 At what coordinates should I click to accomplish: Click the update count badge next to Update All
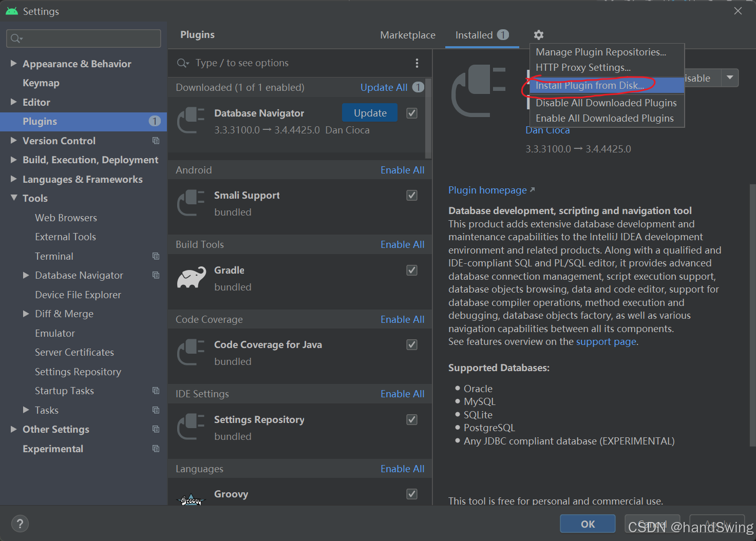tap(418, 87)
